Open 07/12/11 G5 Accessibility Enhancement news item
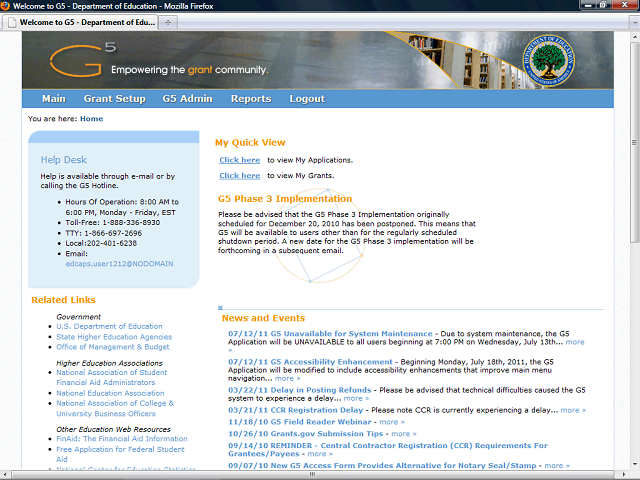This screenshot has width=640, height=480. point(310,362)
